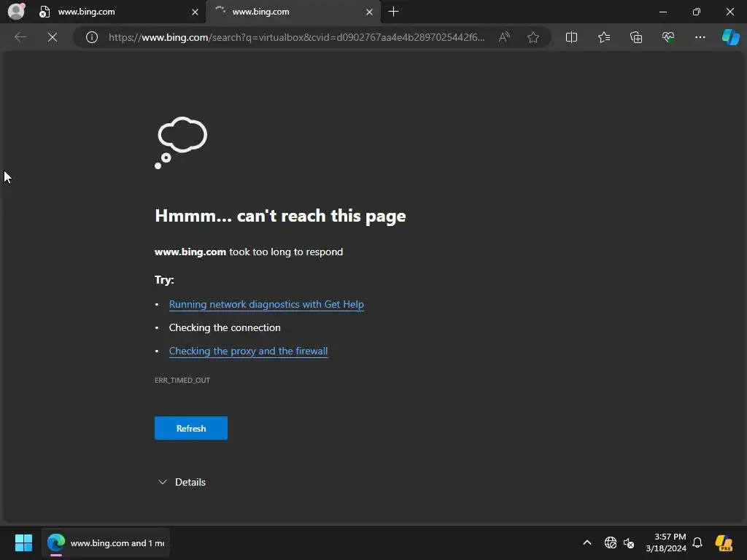Stop loading the page with the X button
The image size is (747, 560).
(x=53, y=37)
